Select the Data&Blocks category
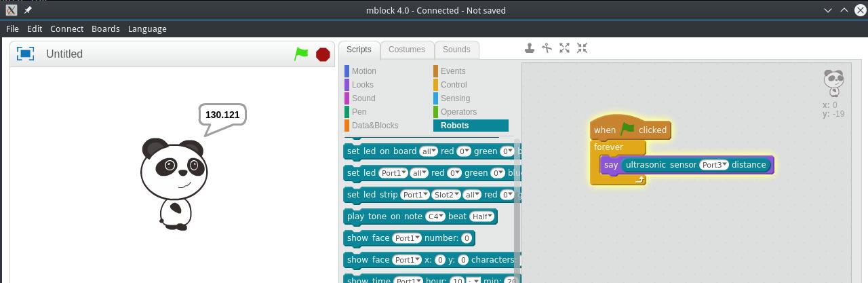 click(375, 126)
